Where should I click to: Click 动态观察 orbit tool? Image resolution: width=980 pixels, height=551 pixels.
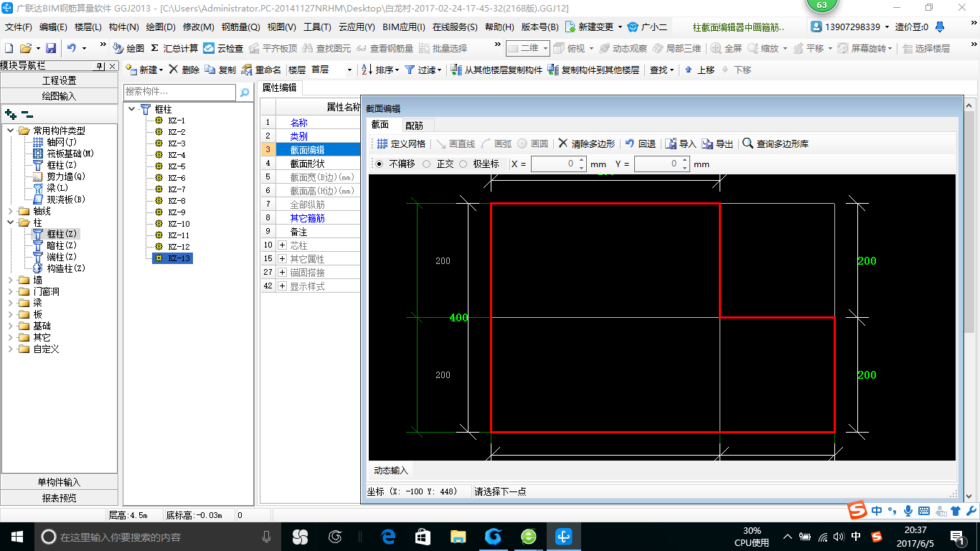[623, 48]
